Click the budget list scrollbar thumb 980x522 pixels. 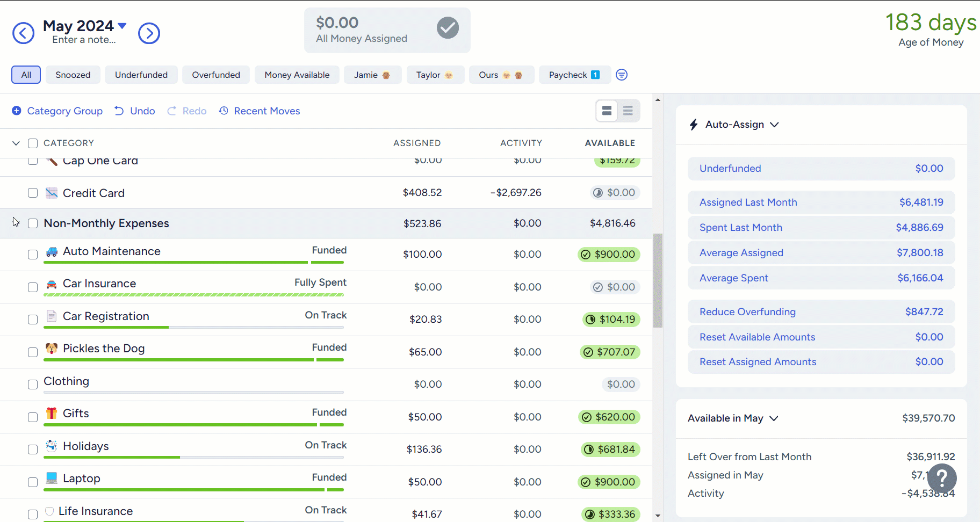[x=658, y=280]
